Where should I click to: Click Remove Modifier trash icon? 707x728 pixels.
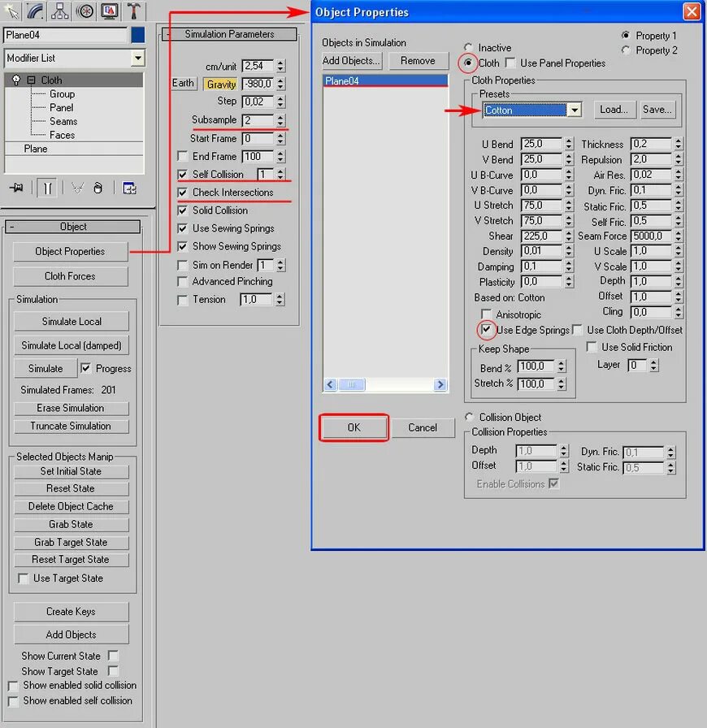click(98, 188)
